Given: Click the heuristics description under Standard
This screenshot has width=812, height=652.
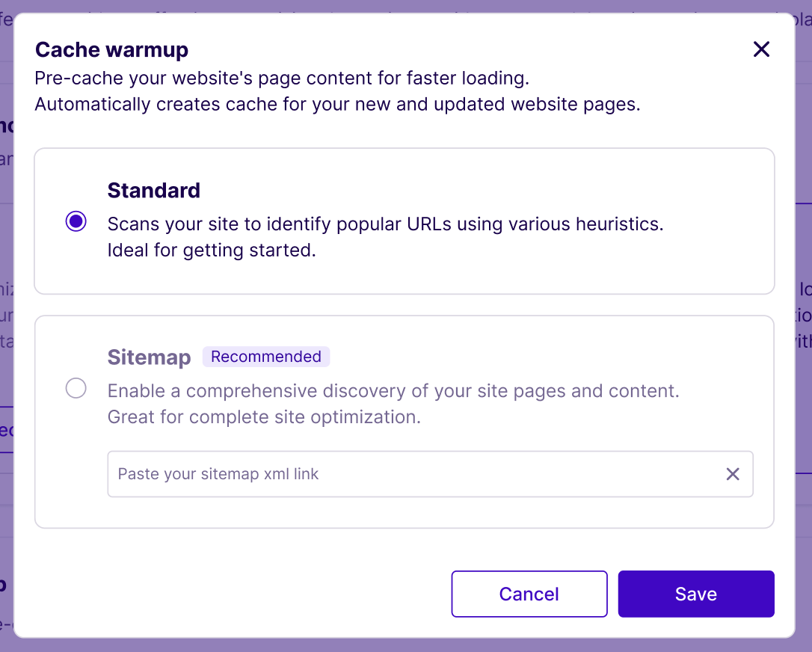Looking at the screenshot, I should pyautogui.click(x=384, y=224).
